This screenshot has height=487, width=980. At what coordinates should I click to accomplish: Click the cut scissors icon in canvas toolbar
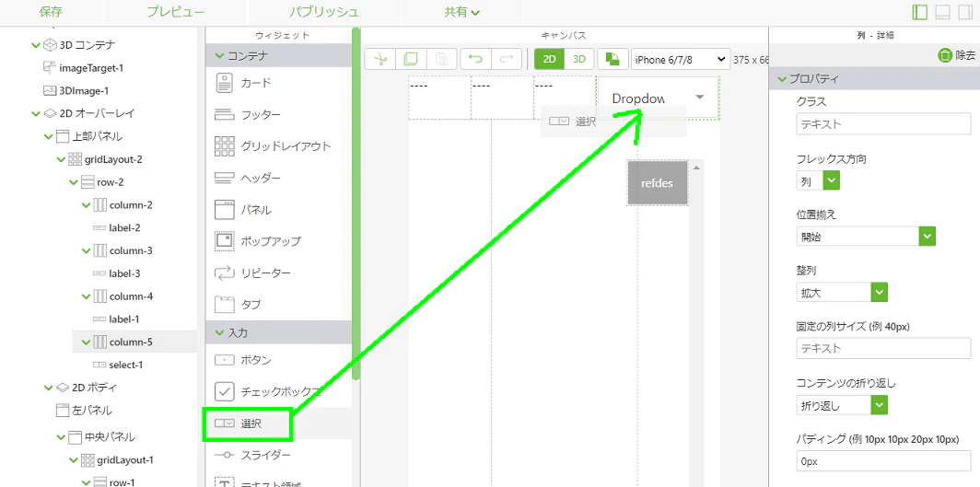point(380,59)
